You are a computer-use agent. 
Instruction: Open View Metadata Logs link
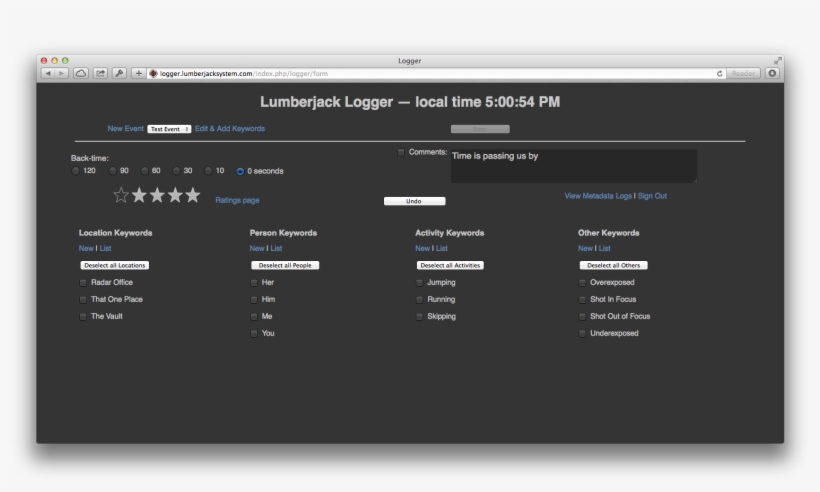598,196
